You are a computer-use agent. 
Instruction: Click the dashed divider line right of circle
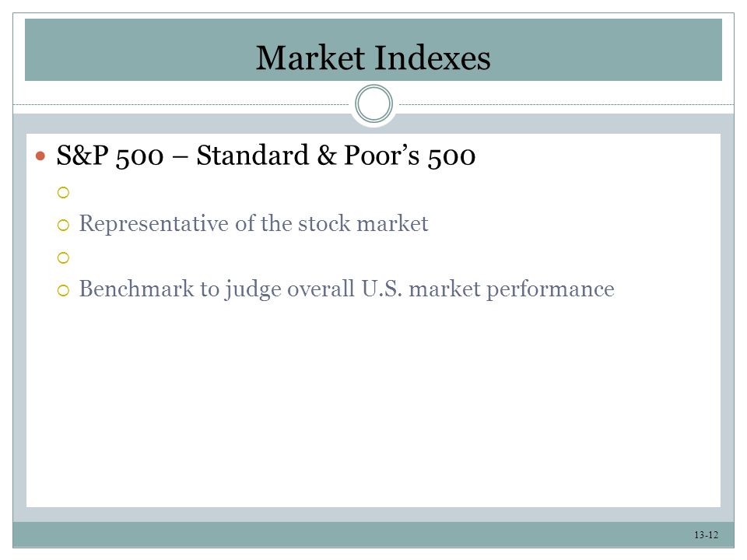[566, 104]
